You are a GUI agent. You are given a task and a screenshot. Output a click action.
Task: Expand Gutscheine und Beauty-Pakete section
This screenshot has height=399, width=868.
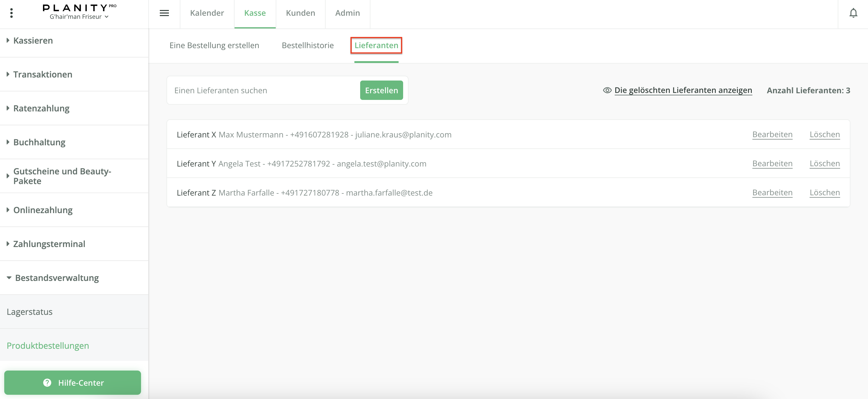tap(62, 176)
